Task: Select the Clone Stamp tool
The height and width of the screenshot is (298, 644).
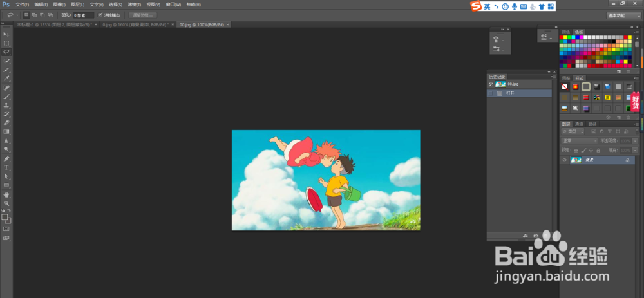Action: click(x=6, y=106)
